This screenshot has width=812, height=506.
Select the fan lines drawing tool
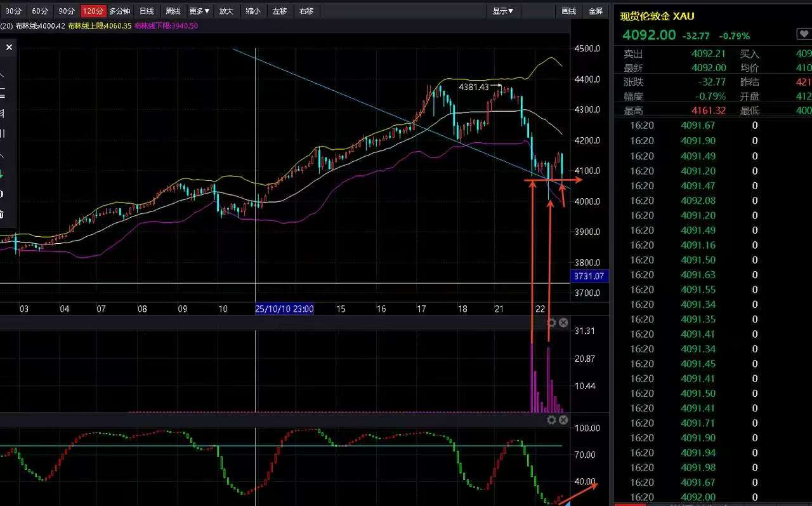click(x=2, y=114)
